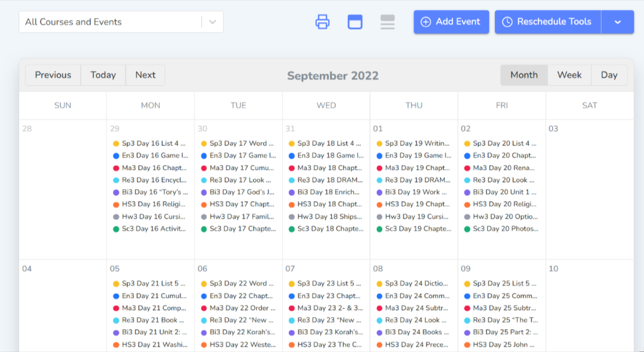Open Bi3 Day 16 "Tory's event
The width and height of the screenshot is (644, 352).
pos(150,192)
